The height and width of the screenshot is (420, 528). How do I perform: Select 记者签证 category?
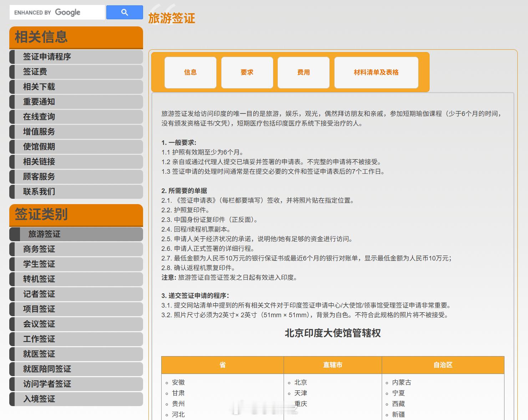point(76,294)
